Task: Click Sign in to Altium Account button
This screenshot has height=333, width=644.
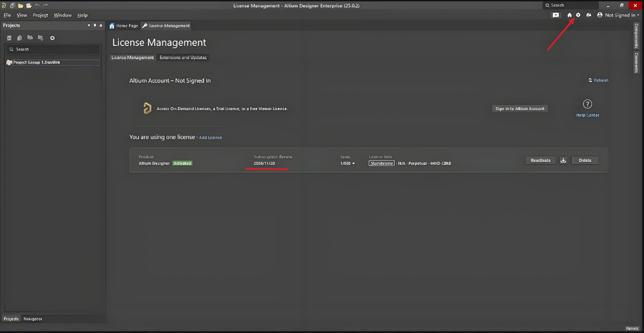Action: coord(520,109)
